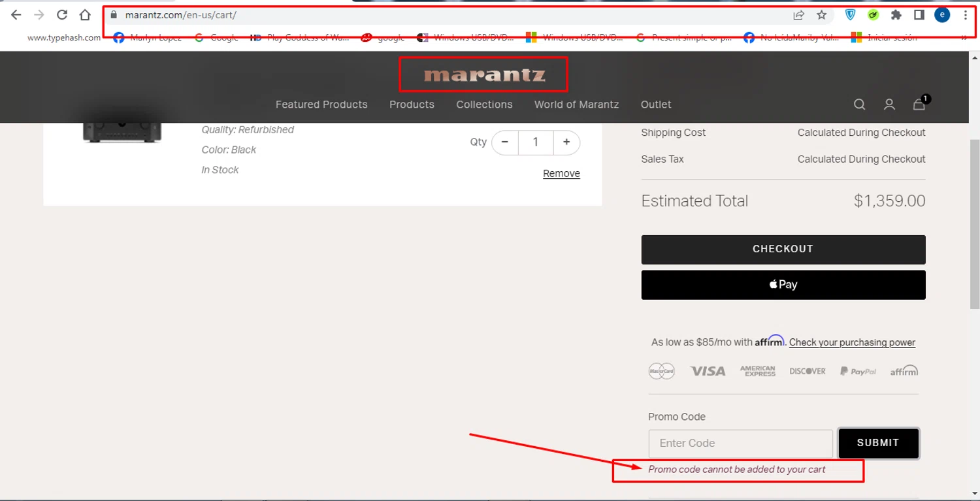Open the second Windows USB/DVD bookmark
This screenshot has height=501, width=980.
click(575, 38)
